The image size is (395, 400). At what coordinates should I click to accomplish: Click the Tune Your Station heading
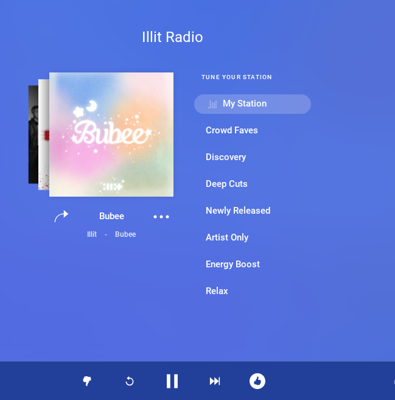pyautogui.click(x=237, y=77)
